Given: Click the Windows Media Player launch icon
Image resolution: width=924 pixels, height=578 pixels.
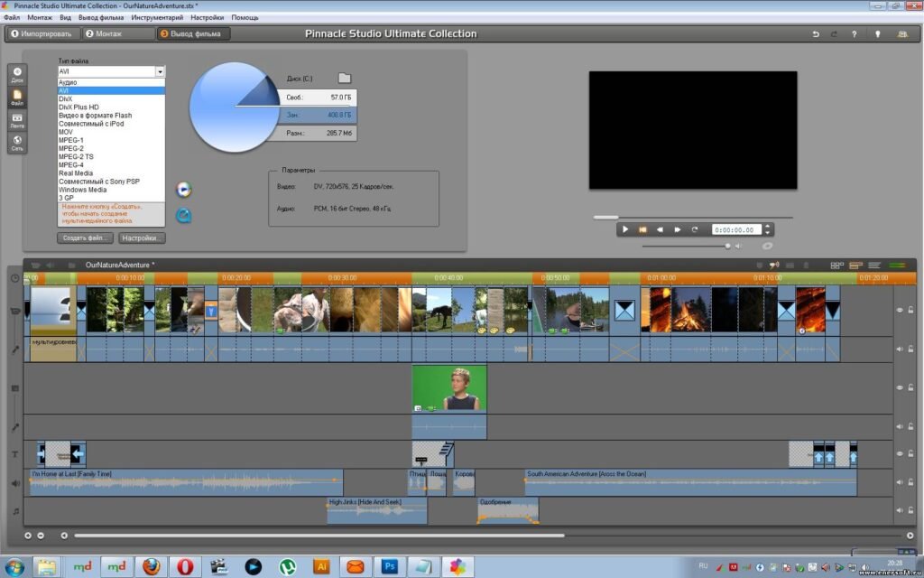Looking at the screenshot, I should point(184,190).
